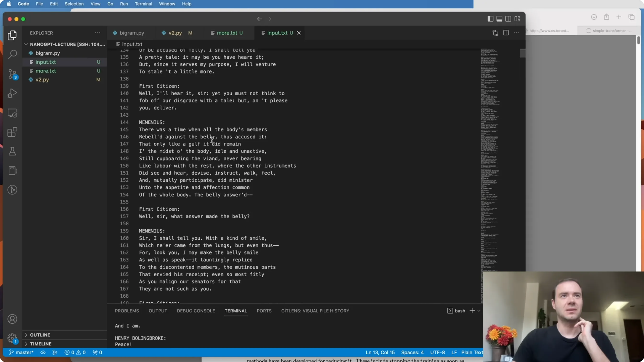Toggle Secondary Side Bar visibility

(508, 19)
